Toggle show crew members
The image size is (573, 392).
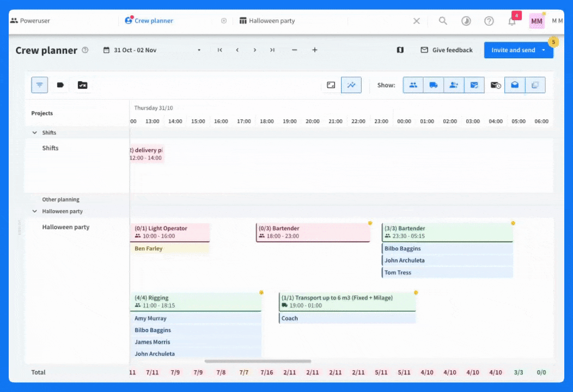click(413, 85)
